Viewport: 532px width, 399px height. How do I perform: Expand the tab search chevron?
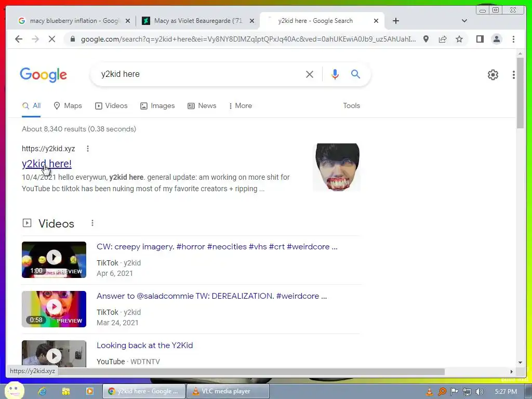coord(464,21)
